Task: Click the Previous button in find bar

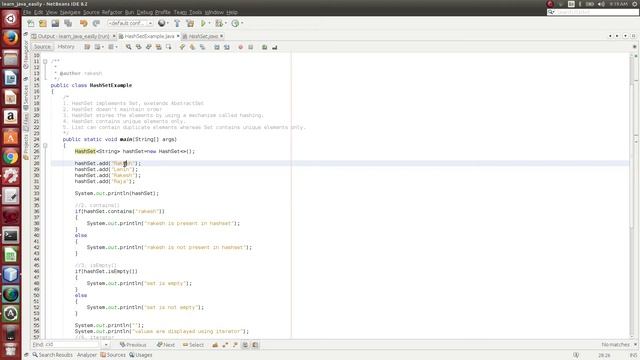Action: pyautogui.click(x=133, y=345)
